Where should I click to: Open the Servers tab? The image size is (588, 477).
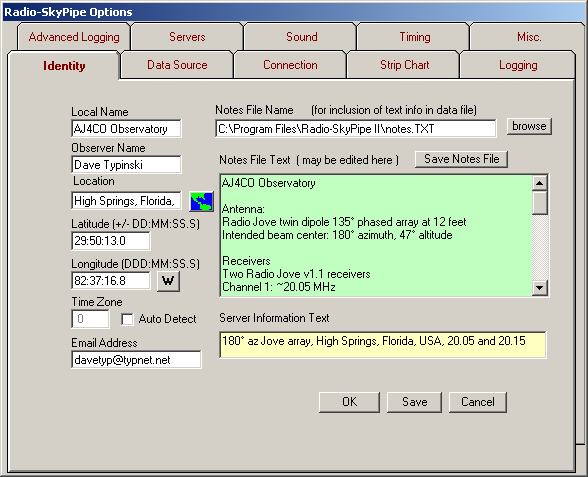click(187, 37)
